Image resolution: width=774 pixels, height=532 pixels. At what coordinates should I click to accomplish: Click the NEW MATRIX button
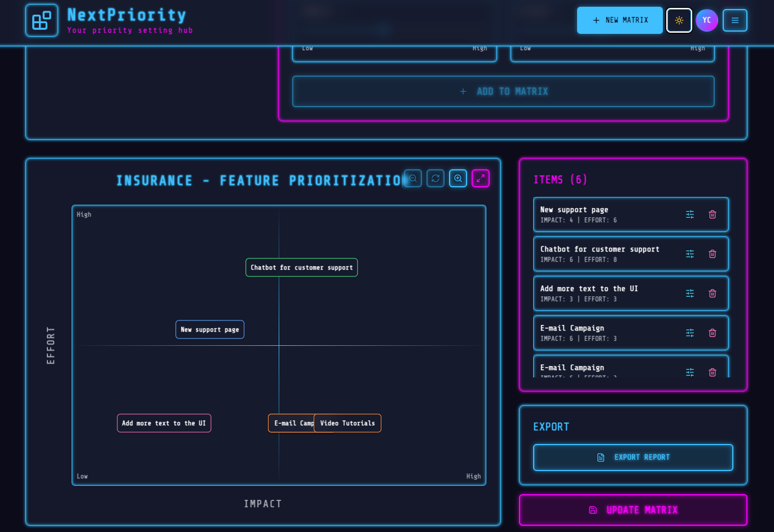[619, 20]
